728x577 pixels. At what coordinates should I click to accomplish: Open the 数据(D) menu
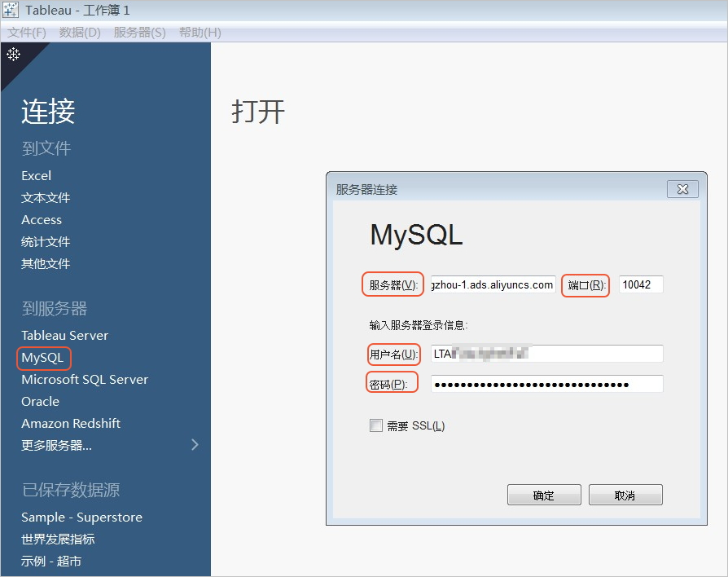tap(80, 33)
